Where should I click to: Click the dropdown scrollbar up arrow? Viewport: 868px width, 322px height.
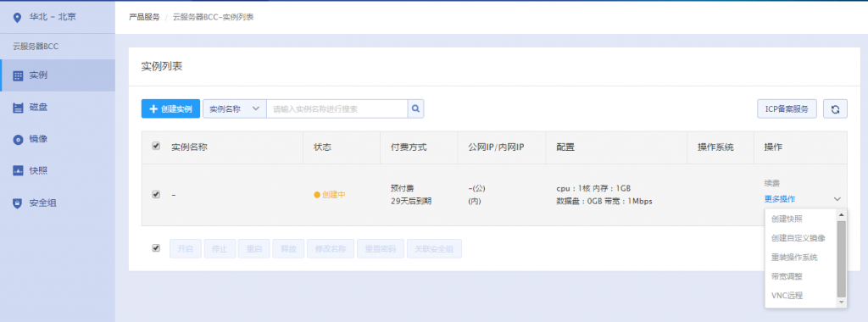[842, 214]
